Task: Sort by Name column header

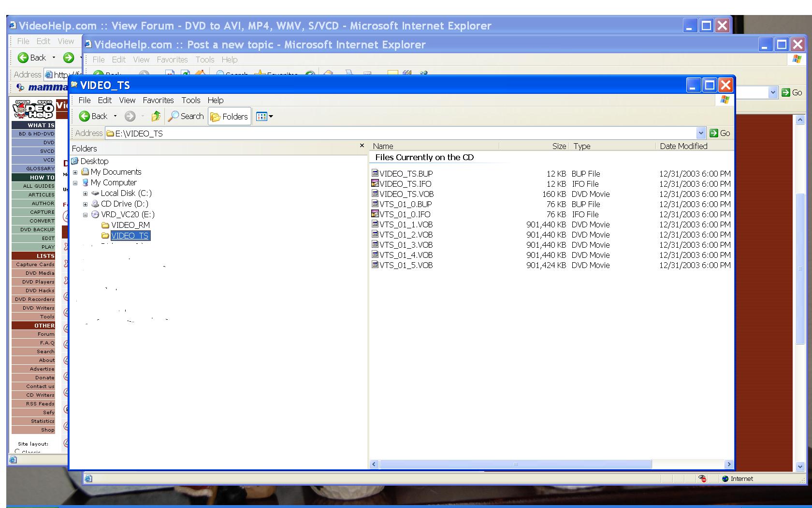Action: (435, 146)
